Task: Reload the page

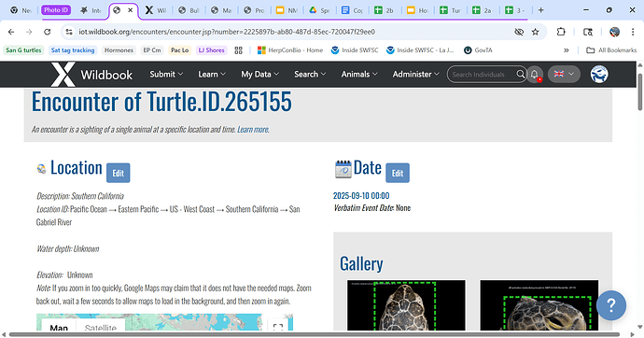Action: click(x=48, y=32)
